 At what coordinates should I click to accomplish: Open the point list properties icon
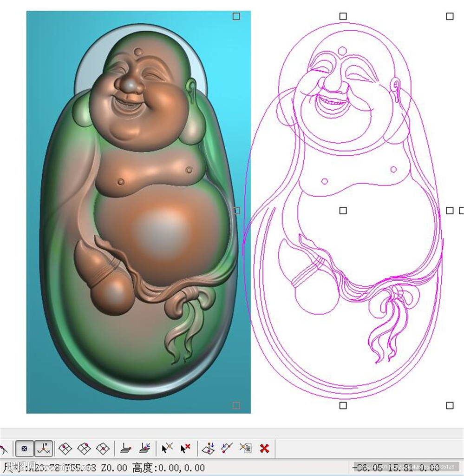coord(245,449)
